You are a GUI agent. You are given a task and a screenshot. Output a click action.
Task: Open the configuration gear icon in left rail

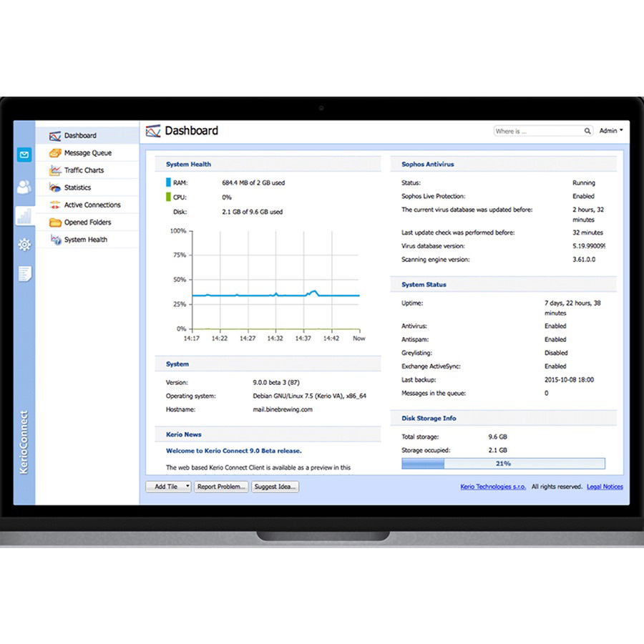[x=24, y=245]
